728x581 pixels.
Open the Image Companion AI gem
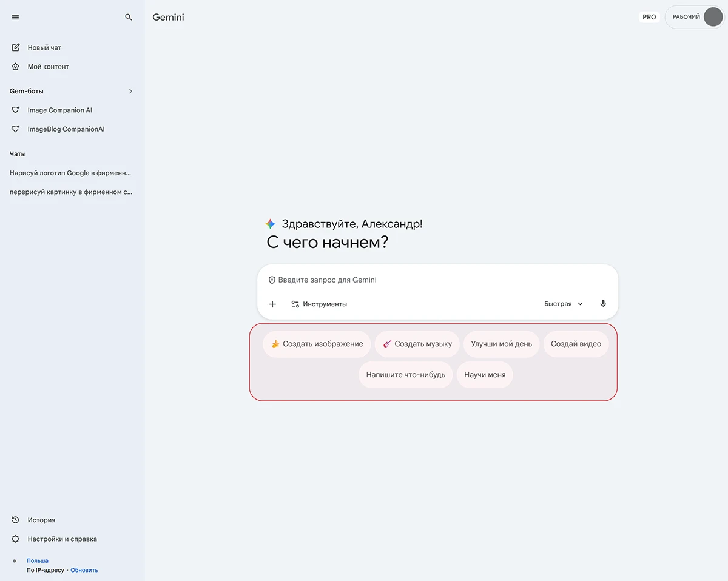point(59,110)
